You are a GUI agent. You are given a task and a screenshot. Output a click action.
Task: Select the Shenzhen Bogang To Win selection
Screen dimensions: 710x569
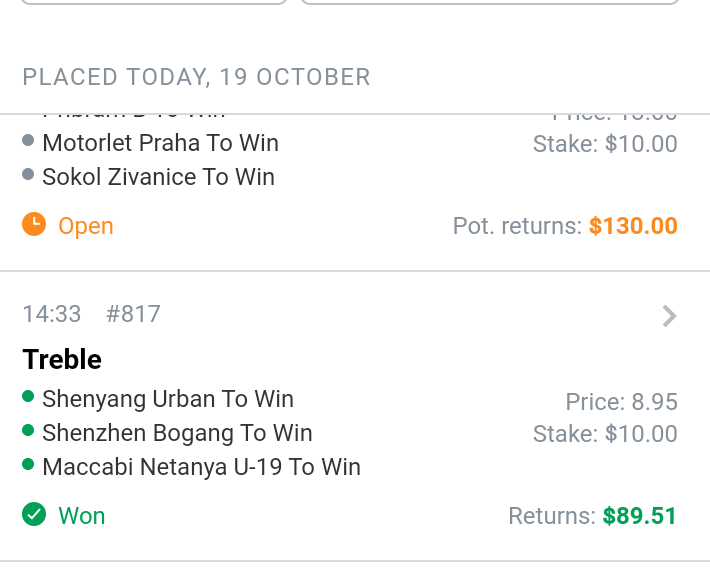pyautogui.click(x=177, y=433)
